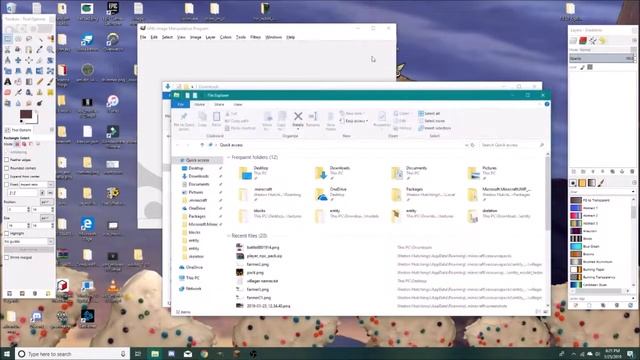
Task: Switch to the Share ribbon tab
Action: click(x=219, y=104)
